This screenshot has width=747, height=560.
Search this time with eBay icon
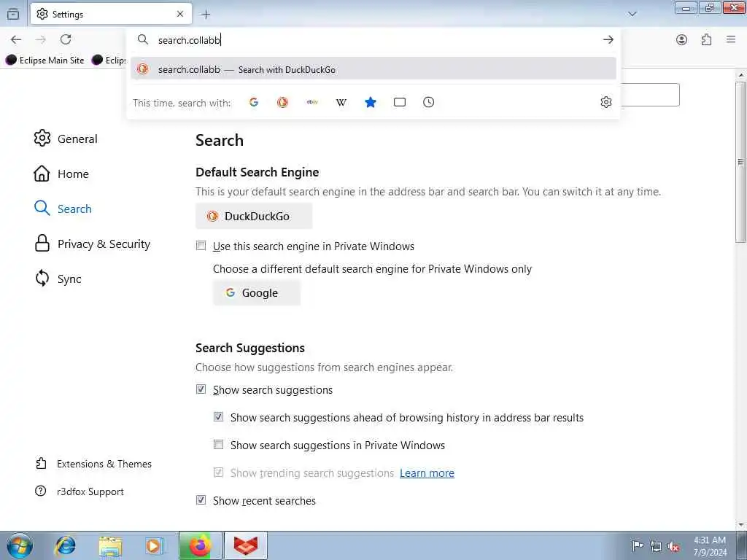point(312,102)
